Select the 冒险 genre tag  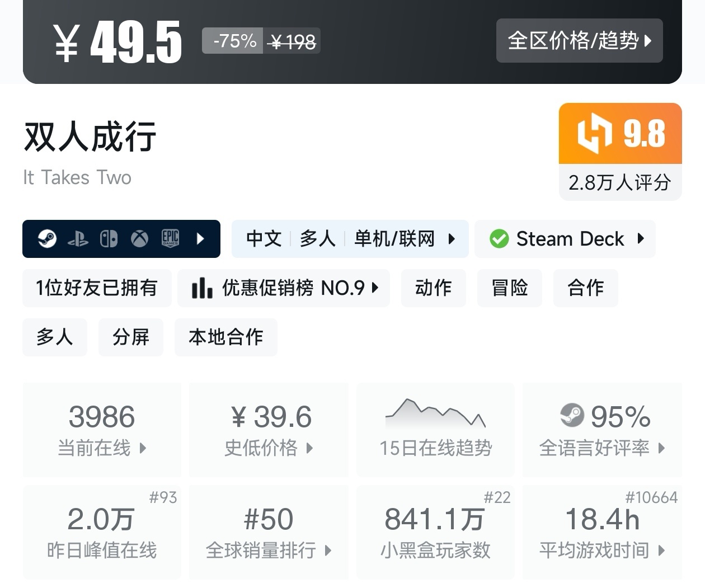point(509,288)
